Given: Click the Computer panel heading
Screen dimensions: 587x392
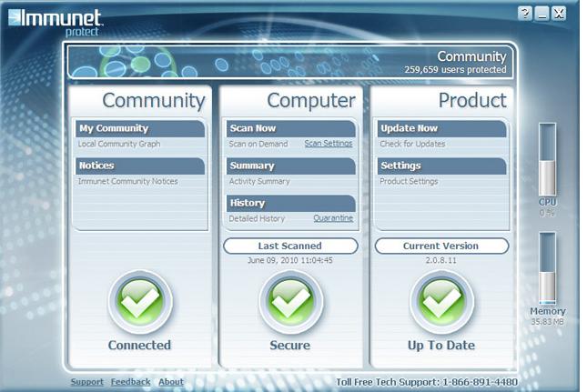Looking at the screenshot, I should click(x=311, y=100).
